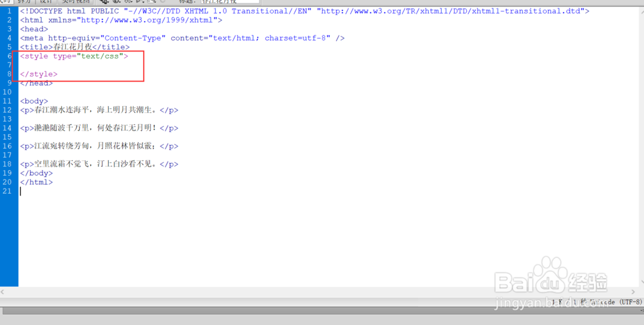This screenshot has height=325, width=644.
Task: Click the paragraph 江流宛转绕芳甸 line
Action: (99, 147)
